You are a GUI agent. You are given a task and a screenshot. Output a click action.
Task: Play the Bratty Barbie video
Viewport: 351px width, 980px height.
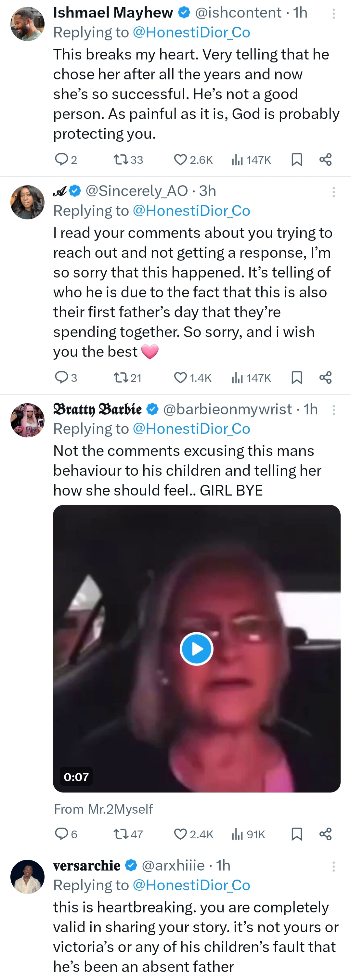(x=196, y=649)
